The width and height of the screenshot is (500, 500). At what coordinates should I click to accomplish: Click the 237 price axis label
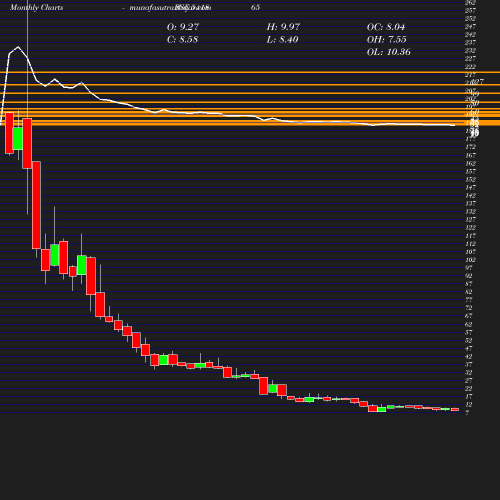[x=470, y=42]
